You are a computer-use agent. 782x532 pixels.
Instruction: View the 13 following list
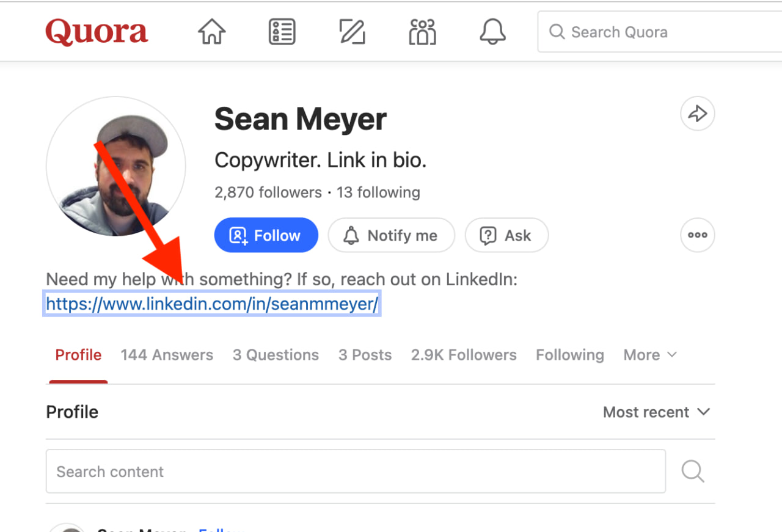click(x=378, y=192)
